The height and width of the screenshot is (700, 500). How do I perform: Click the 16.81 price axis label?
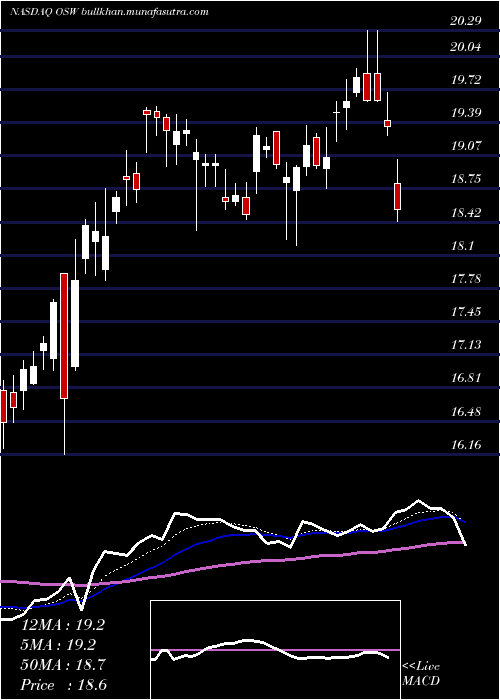point(466,378)
